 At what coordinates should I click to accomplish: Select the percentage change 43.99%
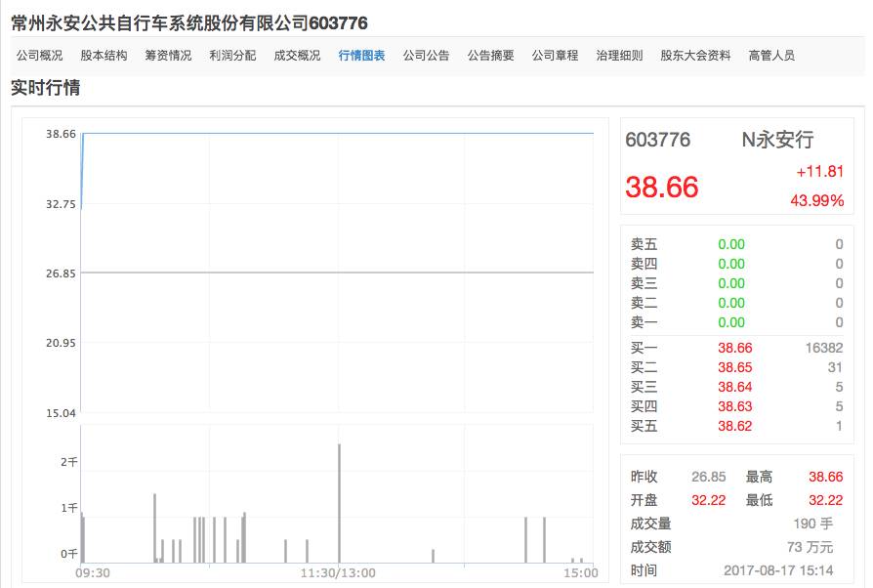point(816,200)
